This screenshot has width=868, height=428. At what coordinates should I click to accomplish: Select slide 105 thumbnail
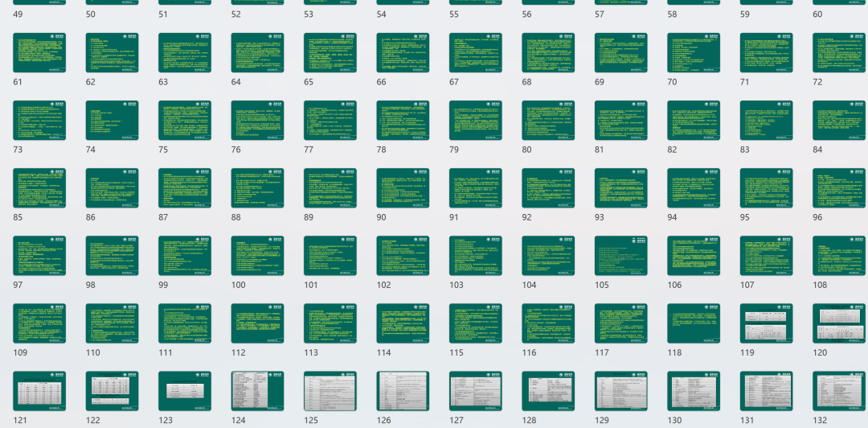pos(620,256)
